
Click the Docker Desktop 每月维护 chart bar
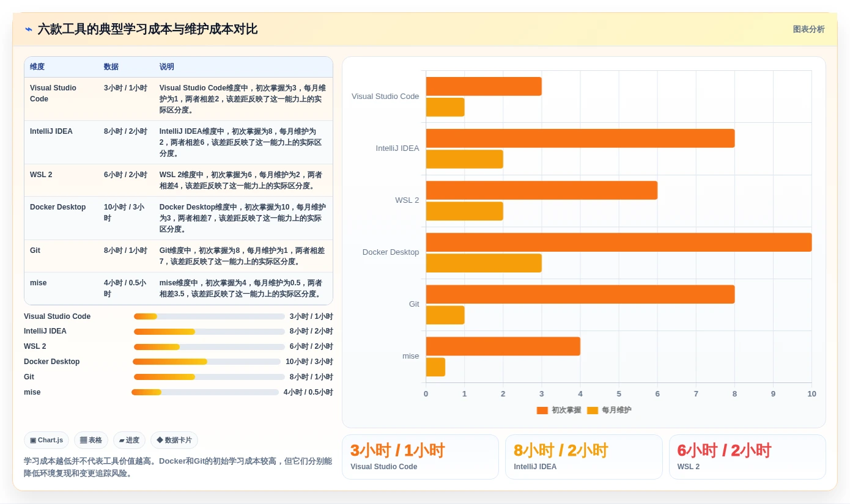point(484,263)
